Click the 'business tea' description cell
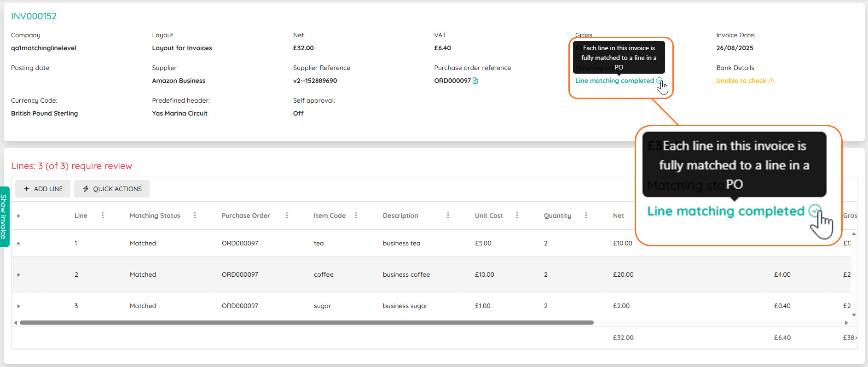The image size is (868, 367). click(401, 243)
